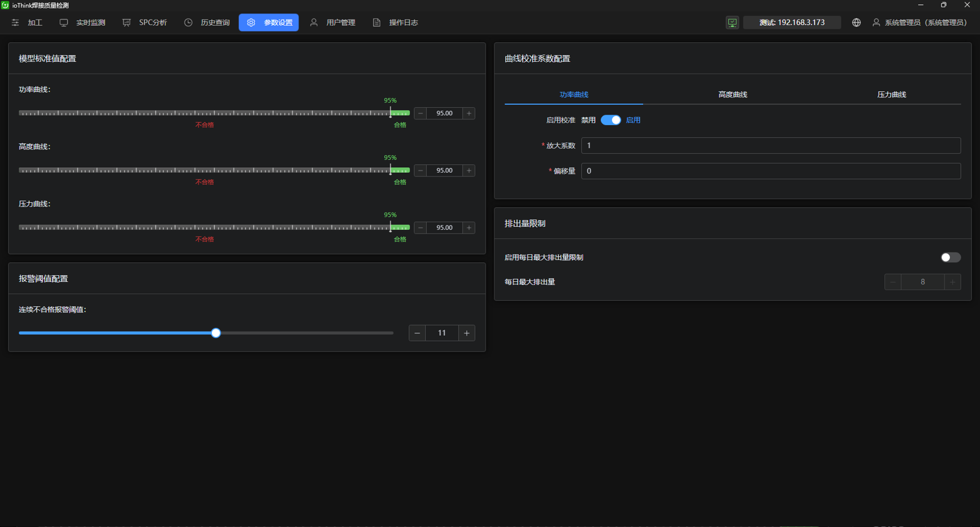Open the 操作日志 page
The image size is (980, 527).
pos(396,23)
